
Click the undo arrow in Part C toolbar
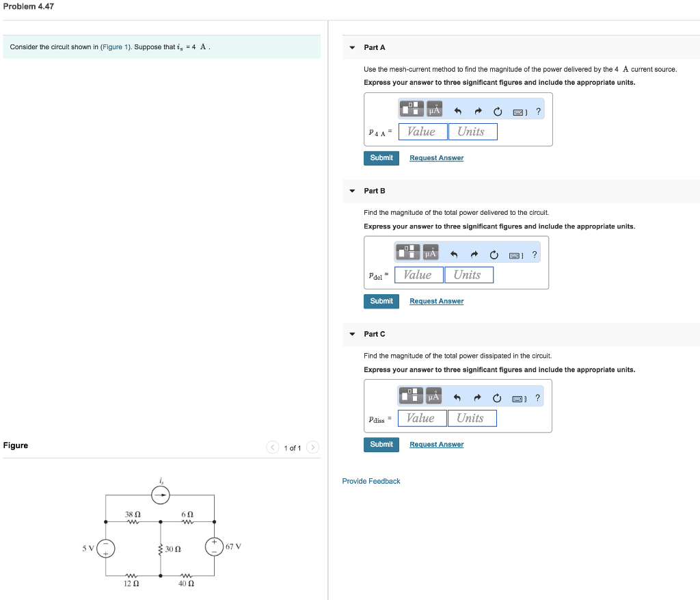(x=456, y=397)
